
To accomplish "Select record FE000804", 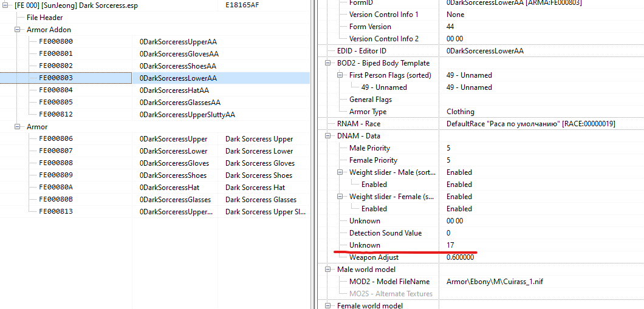I will (56, 90).
